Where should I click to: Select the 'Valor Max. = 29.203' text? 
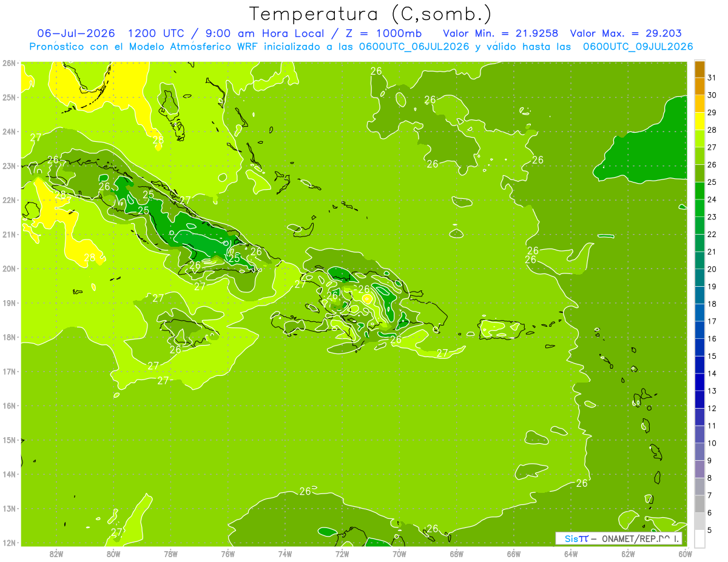point(625,33)
